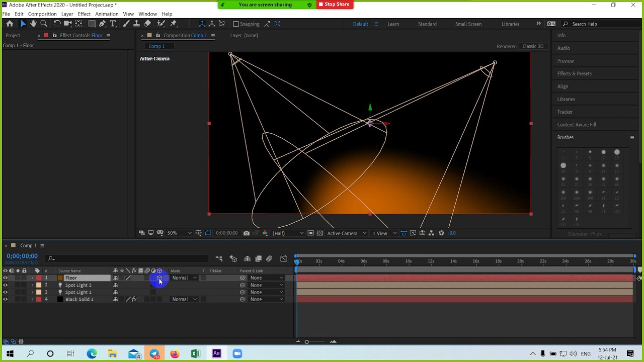Image resolution: width=644 pixels, height=362 pixels.
Task: Open the Effect menu
Action: [84, 14]
